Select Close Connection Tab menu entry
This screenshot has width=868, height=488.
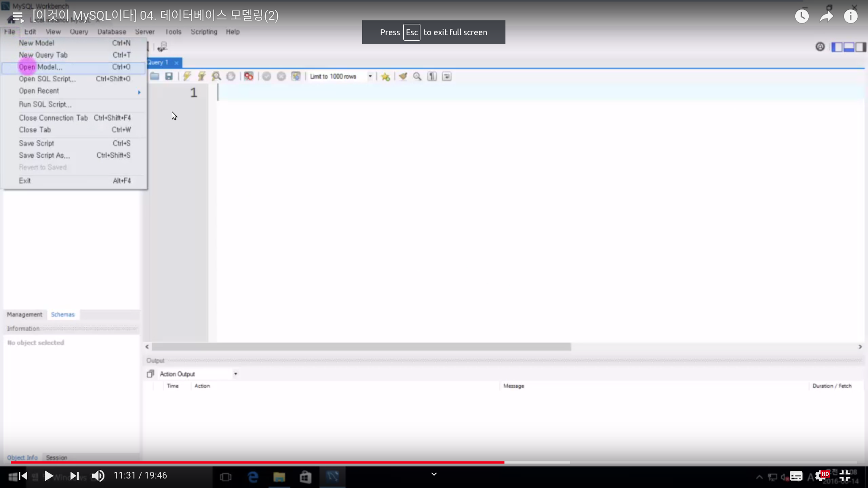point(74,118)
